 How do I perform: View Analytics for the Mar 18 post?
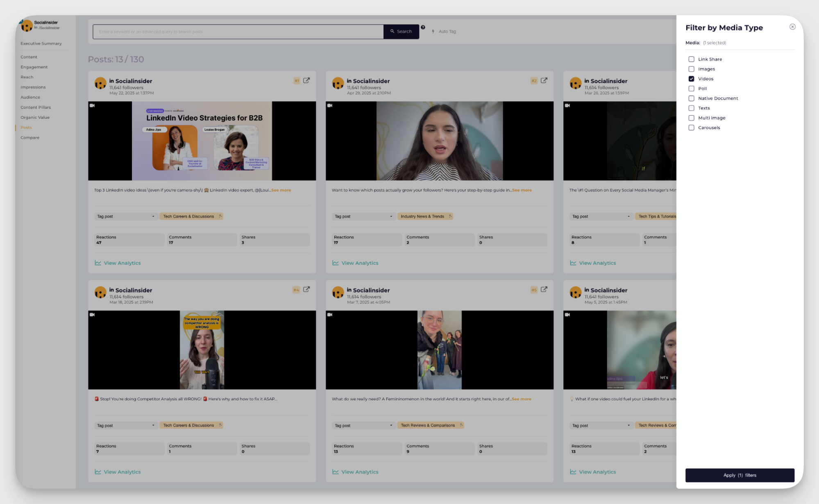coord(118,472)
